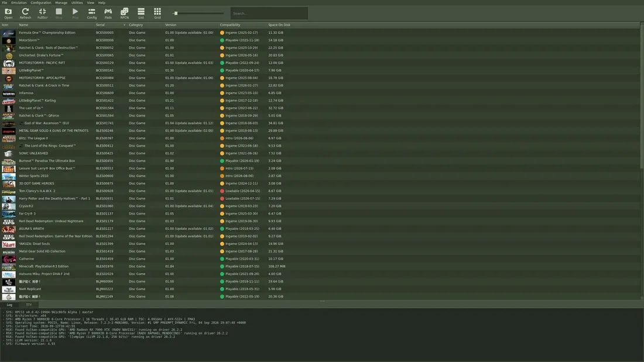Click the YAKUZA: Dead Souls icon
This screenshot has height=362, width=644.
(x=9, y=244)
